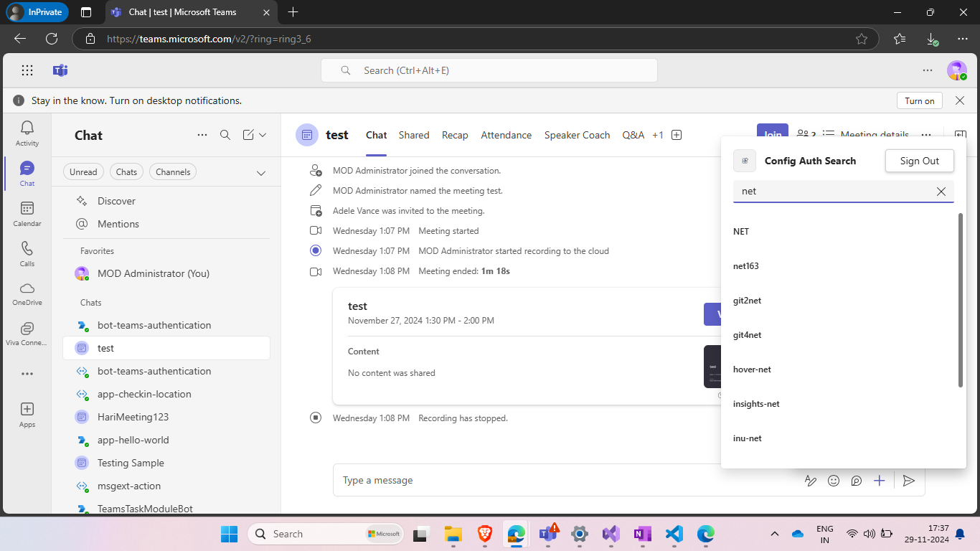Open actions and apps plus in compose
Image resolution: width=980 pixels, height=551 pixels.
(880, 481)
